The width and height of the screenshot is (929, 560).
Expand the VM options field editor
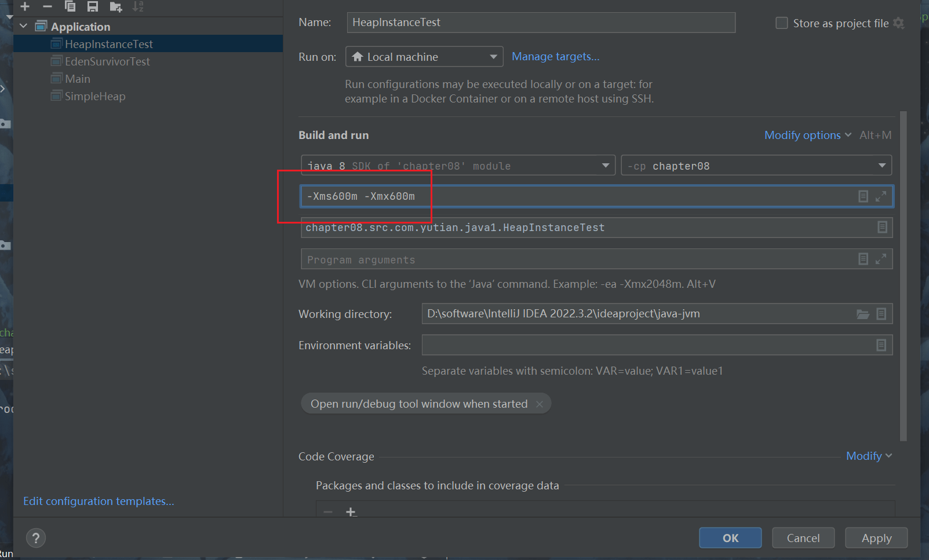pos(881,196)
